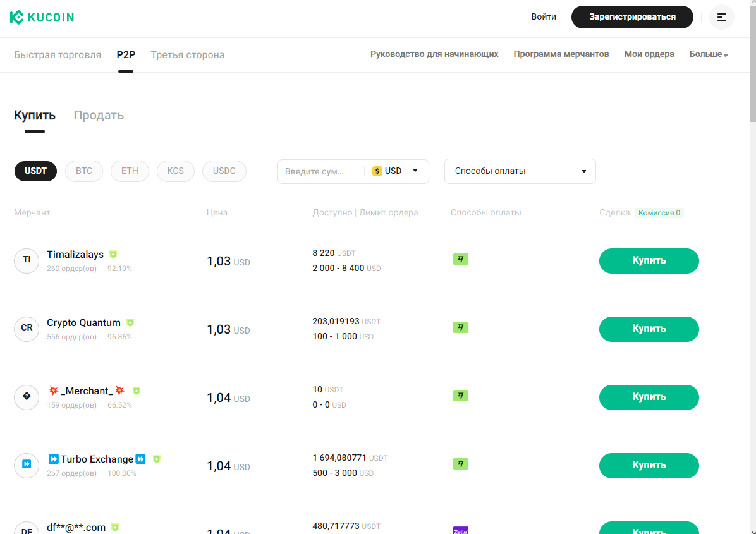Open Мои ордера link

649,54
